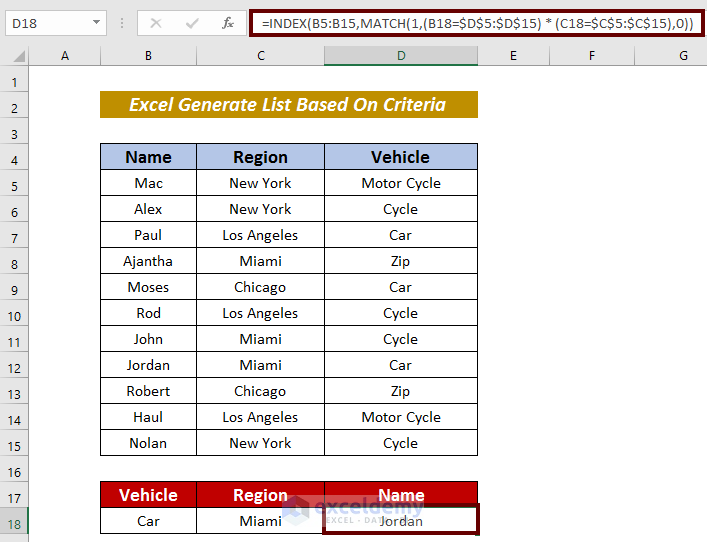Select row 18 header
707x542 pixels.
coord(15,521)
